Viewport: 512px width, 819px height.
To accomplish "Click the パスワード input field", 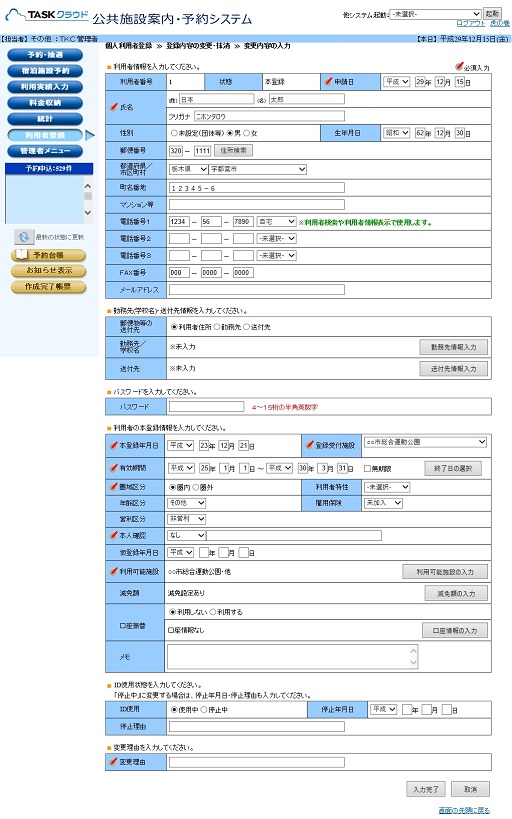I will pos(206,406).
